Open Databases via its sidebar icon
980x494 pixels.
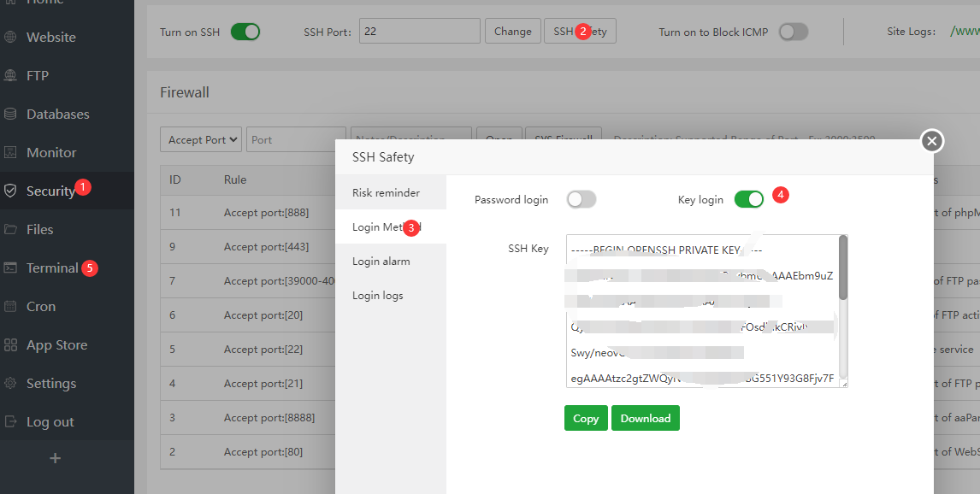[10, 115]
